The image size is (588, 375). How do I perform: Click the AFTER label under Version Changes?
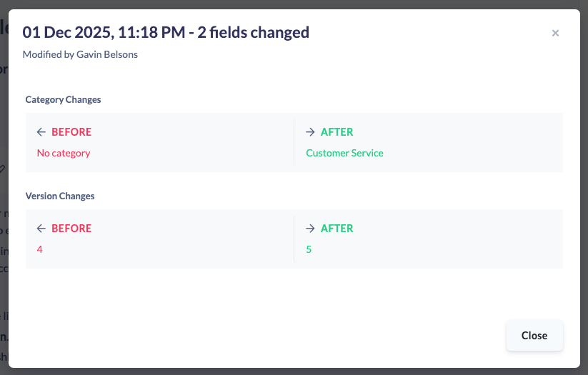click(337, 229)
